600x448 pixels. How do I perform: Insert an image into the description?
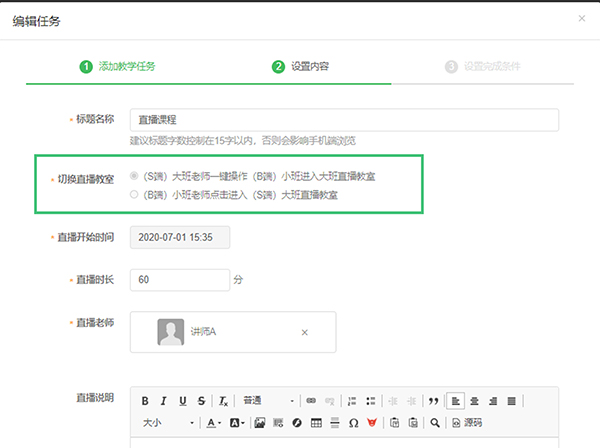point(259,423)
